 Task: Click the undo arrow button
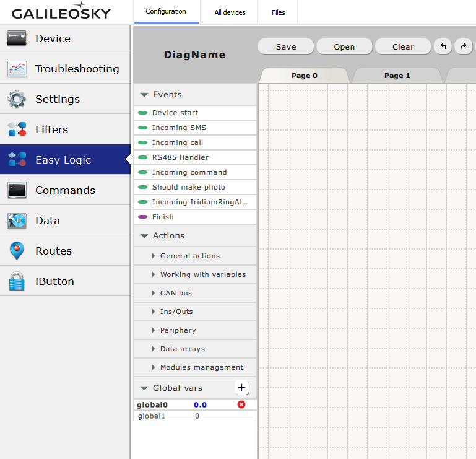tap(443, 46)
